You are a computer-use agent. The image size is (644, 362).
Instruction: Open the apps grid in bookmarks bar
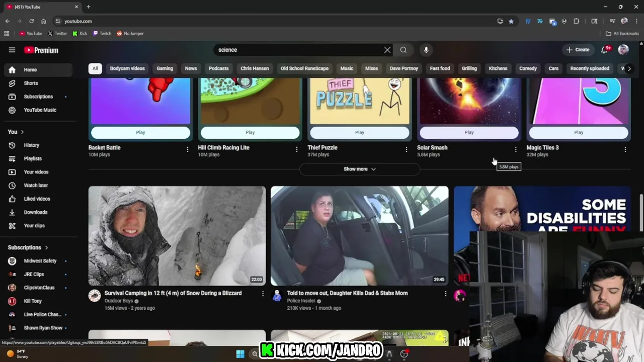[7, 33]
